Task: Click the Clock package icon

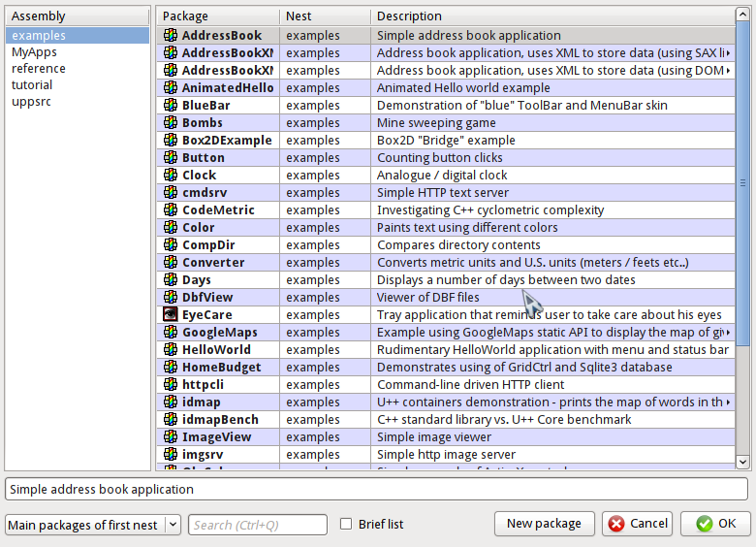Action: (171, 176)
